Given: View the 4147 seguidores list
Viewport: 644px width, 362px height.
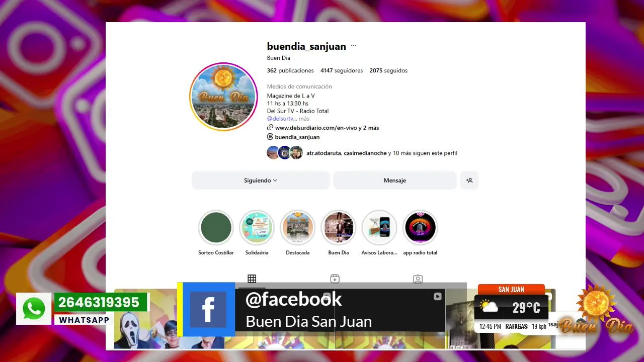Looking at the screenshot, I should (342, 70).
